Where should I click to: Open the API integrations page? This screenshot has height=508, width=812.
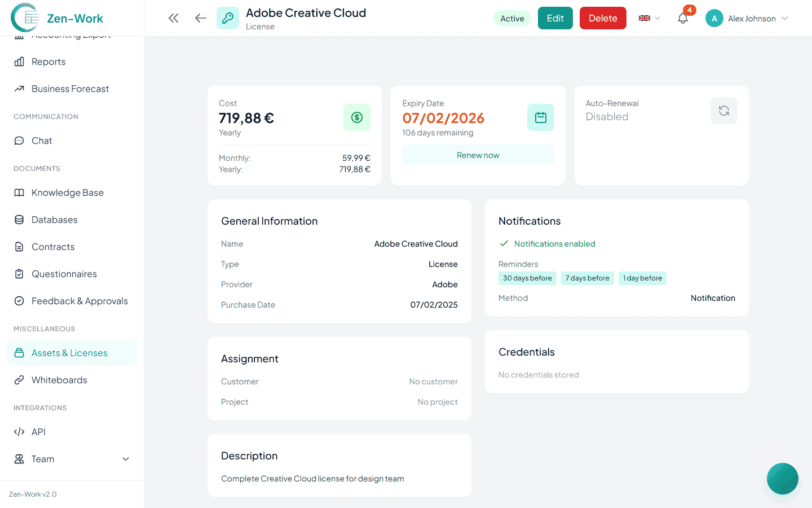click(x=72, y=432)
